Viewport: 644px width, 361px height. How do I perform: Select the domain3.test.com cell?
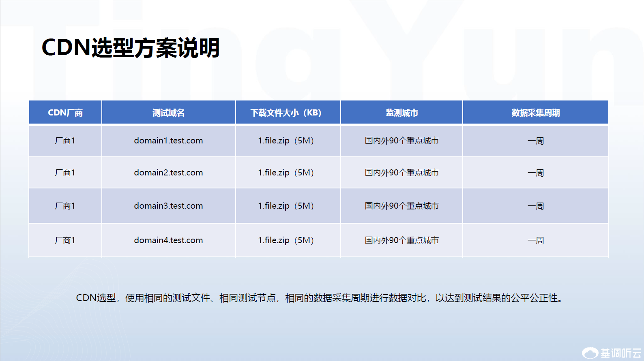coord(168,206)
